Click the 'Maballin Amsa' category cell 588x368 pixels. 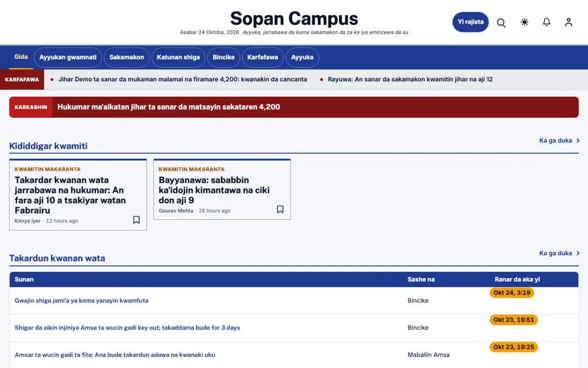coord(428,355)
